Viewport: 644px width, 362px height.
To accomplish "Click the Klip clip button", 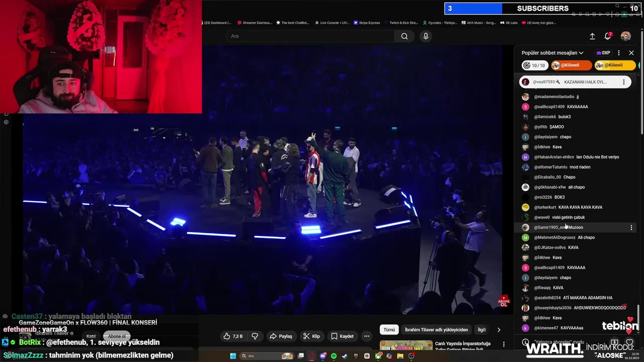I will pos(312,336).
